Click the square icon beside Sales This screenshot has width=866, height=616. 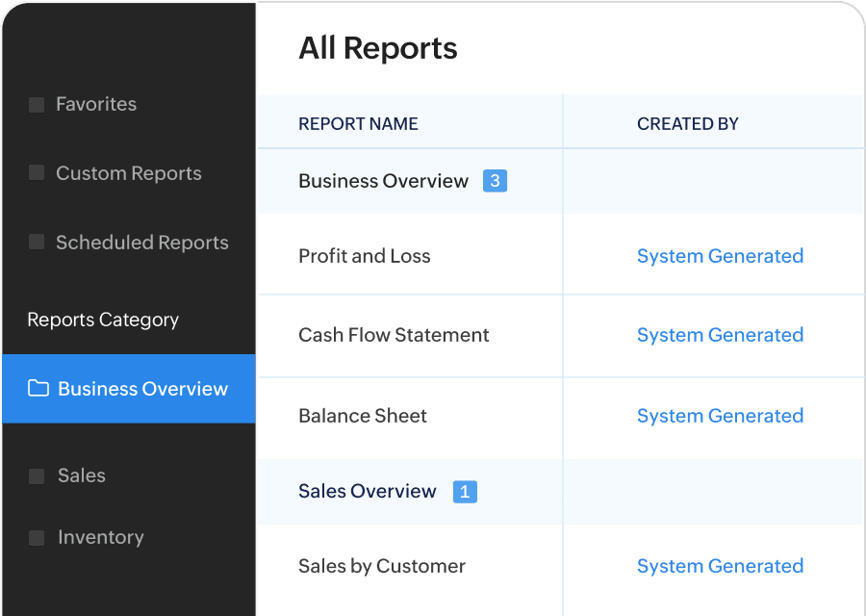(x=37, y=475)
